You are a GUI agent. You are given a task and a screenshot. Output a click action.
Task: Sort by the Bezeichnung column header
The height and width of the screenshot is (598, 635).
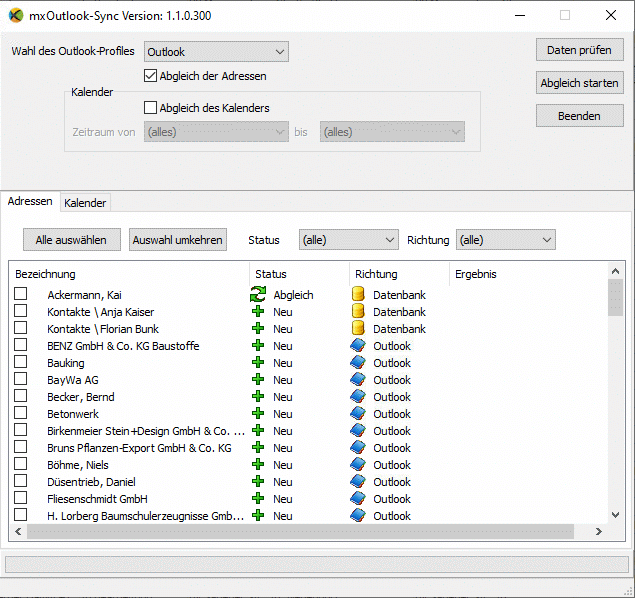tap(129, 274)
